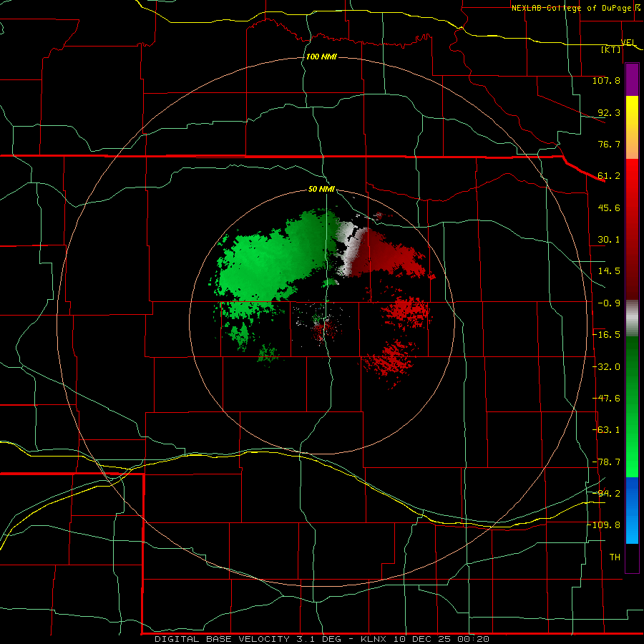Select the -0.9 velocity scale value
Image resolution: width=644 pixels, height=644 pixels.
[609, 303]
